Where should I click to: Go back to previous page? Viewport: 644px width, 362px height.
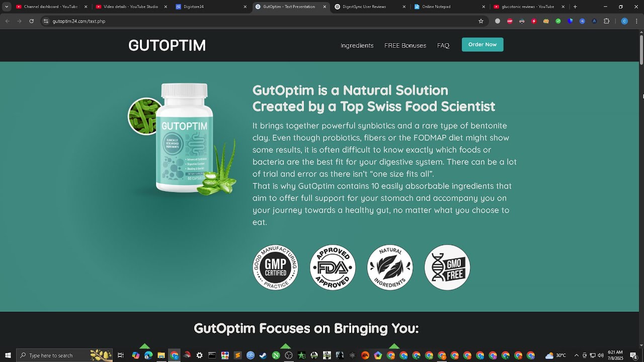point(7,21)
